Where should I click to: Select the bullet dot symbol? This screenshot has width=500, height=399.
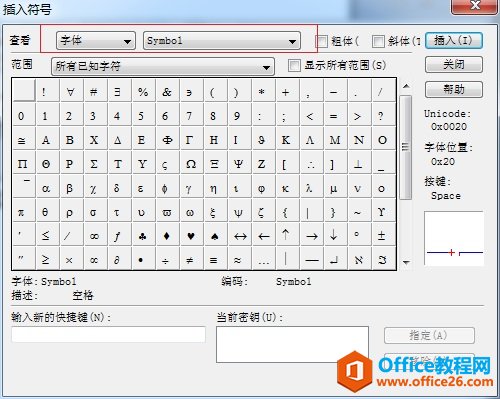point(143,259)
